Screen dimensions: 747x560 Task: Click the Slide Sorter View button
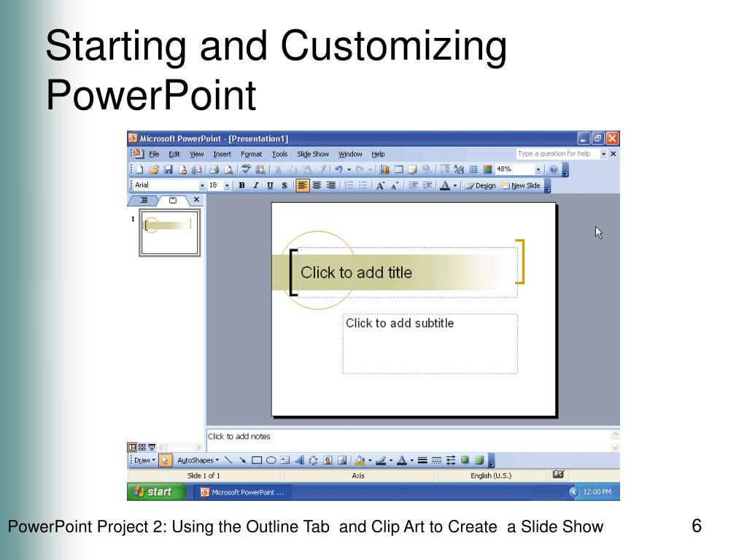coord(142,447)
